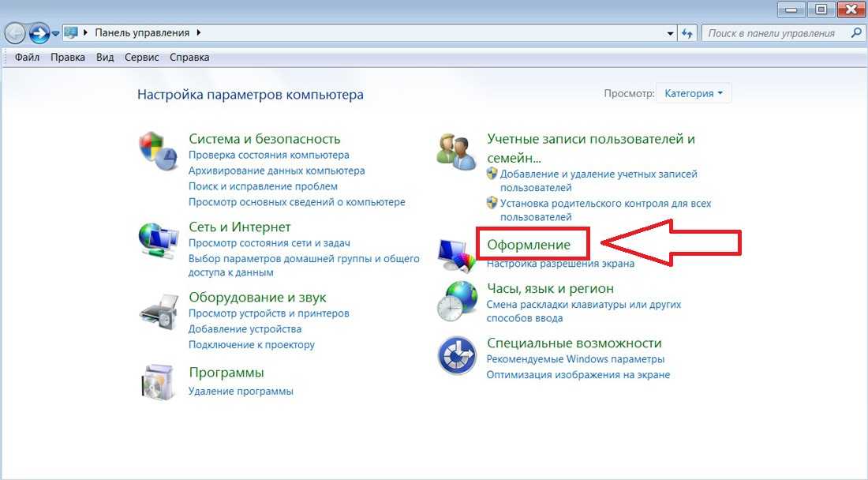Open the Файл menu
Image resolution: width=868 pixels, height=480 pixels.
[27, 57]
